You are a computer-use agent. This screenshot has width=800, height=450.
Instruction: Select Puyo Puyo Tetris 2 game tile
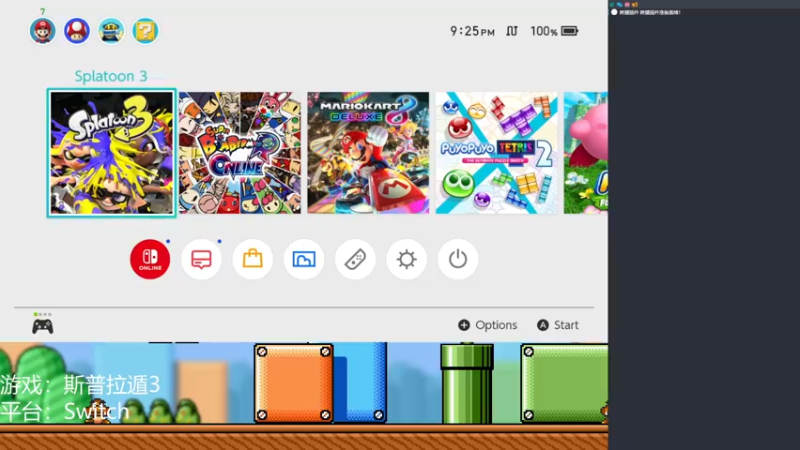click(x=496, y=153)
